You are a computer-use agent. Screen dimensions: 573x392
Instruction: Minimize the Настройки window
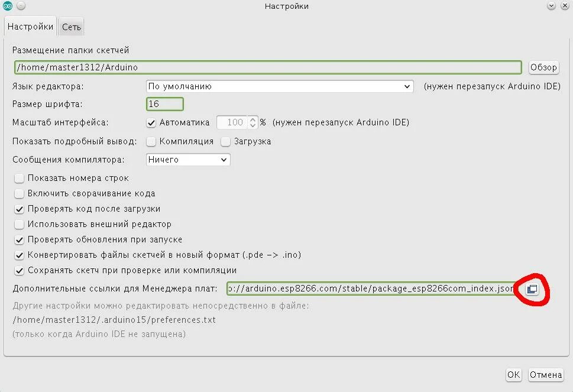[x=552, y=6]
